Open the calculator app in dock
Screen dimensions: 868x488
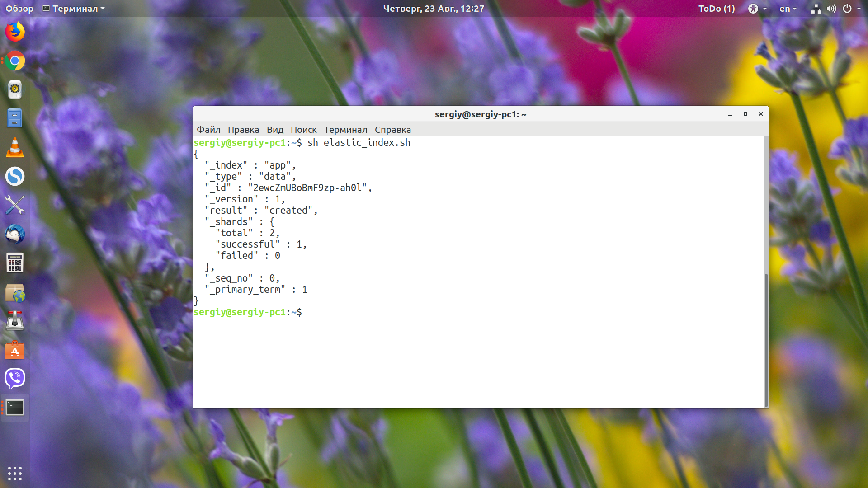pyautogui.click(x=15, y=263)
